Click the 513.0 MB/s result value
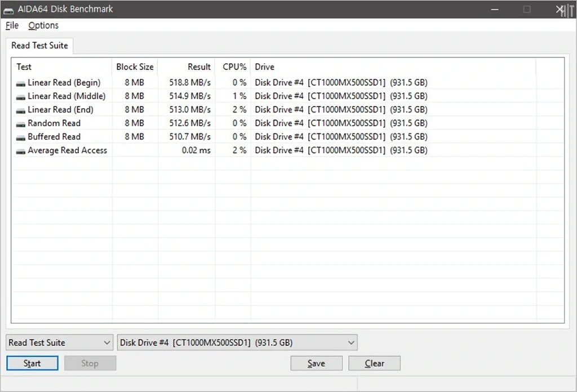This screenshot has height=392, width=577. pyautogui.click(x=190, y=110)
